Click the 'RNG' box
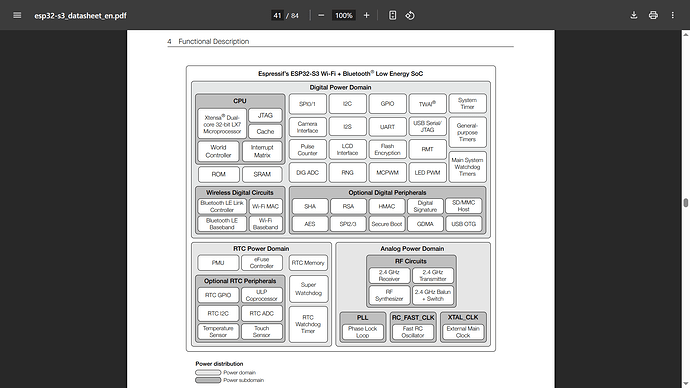The width and height of the screenshot is (690, 388). (348, 172)
